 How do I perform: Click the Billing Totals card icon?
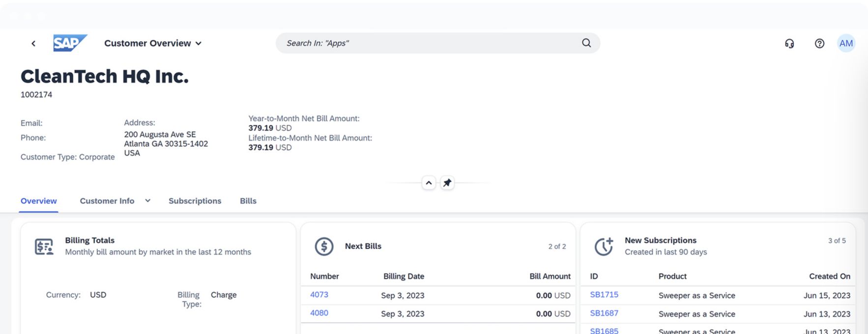tap(44, 246)
